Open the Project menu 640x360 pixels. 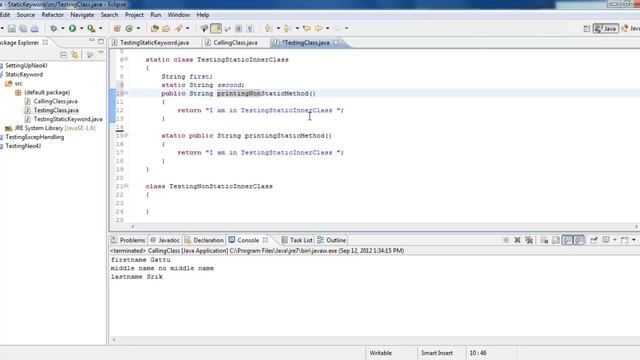tap(134, 15)
